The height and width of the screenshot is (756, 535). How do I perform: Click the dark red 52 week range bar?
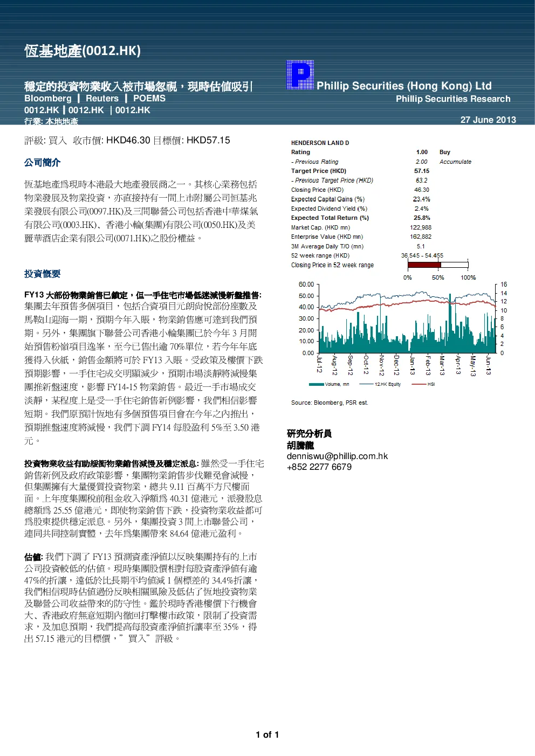coord(424,265)
